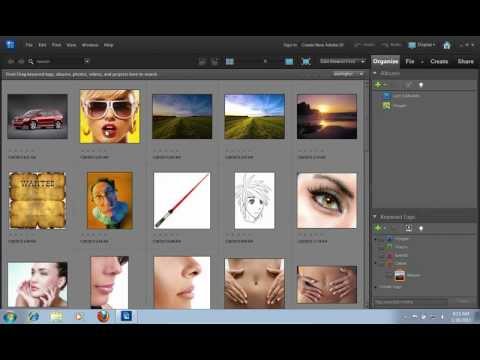The height and width of the screenshot is (360, 480).
Task: Tick the find box beside Other tag
Action: click(380, 263)
